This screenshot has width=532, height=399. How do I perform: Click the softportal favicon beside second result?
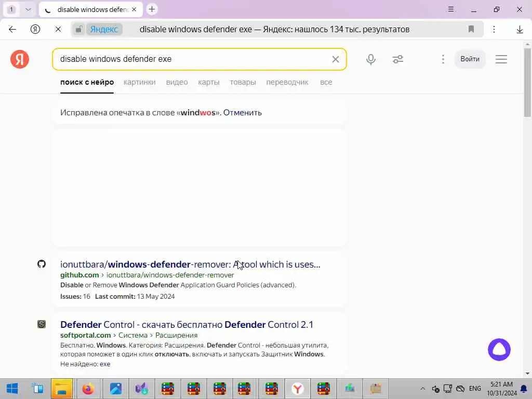(42, 324)
